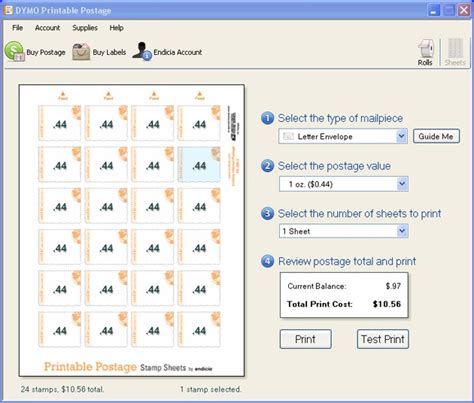
Task: Open the Help menu
Action: click(x=117, y=28)
